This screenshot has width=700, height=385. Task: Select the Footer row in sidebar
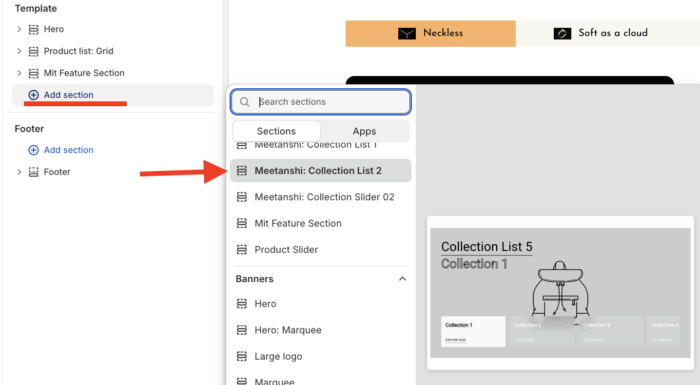coord(112,172)
